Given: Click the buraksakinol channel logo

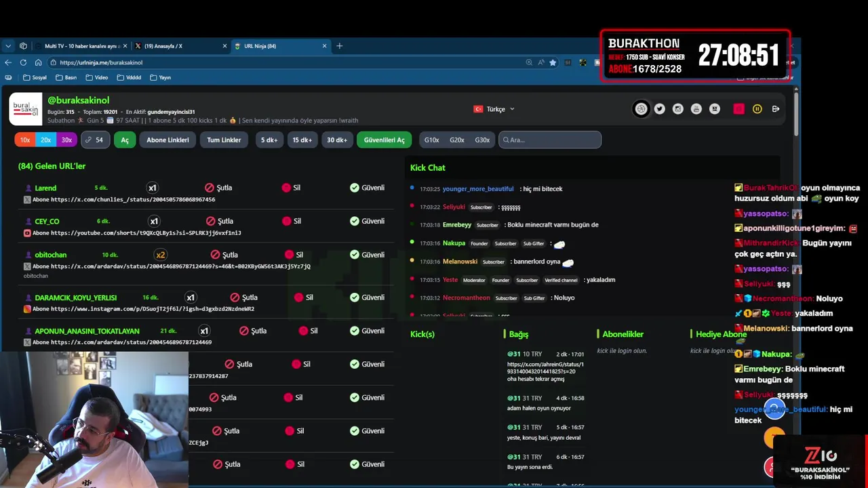Looking at the screenshot, I should click(26, 108).
